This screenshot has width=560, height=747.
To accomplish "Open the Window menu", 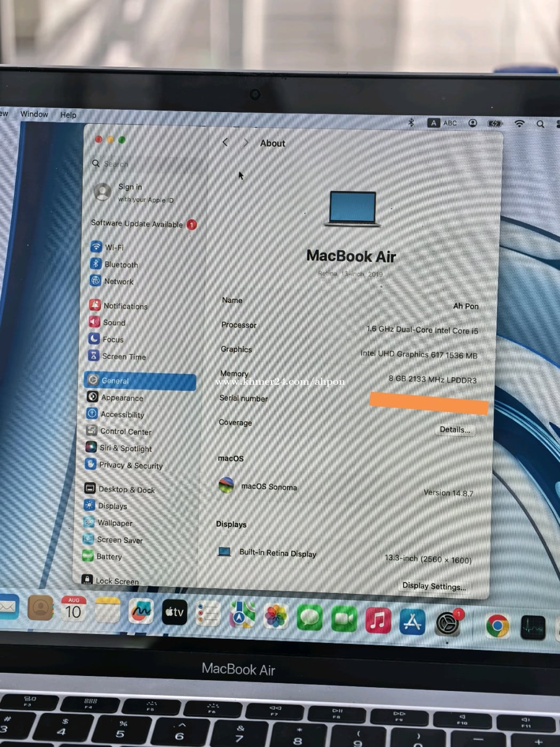I will click(34, 114).
